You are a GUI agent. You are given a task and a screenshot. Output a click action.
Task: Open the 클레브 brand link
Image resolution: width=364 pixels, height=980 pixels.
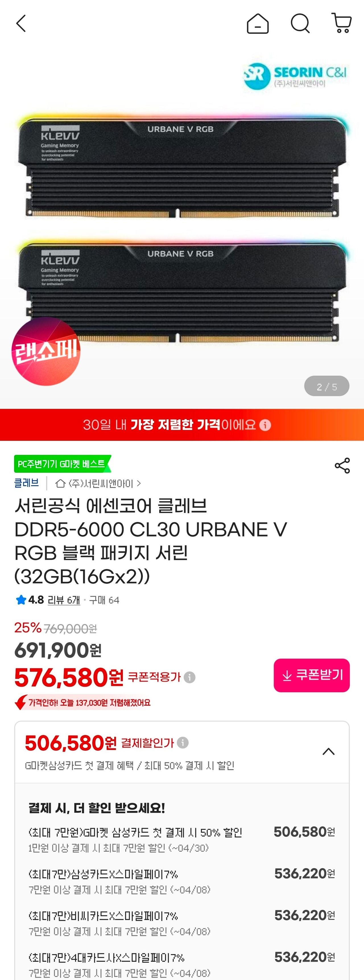pos(26,483)
